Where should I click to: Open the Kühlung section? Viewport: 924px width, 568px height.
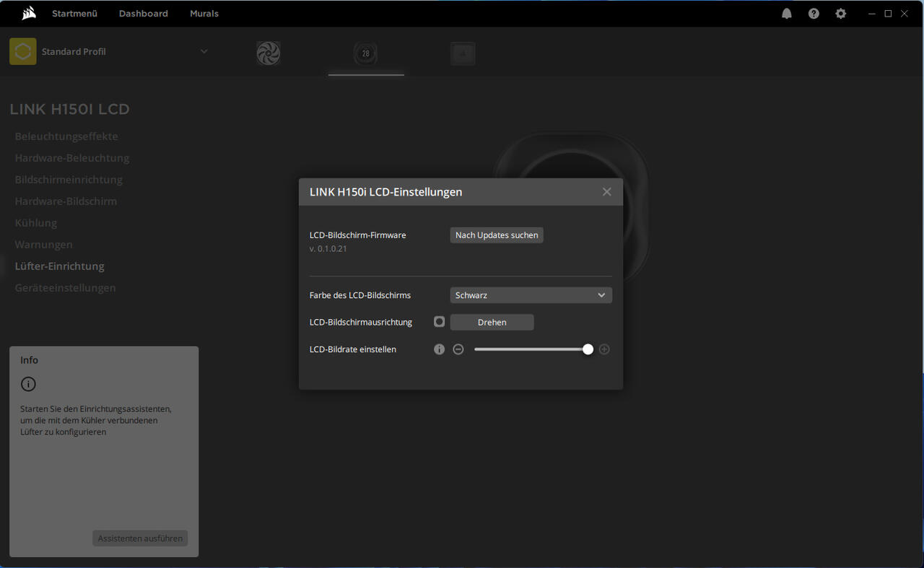(36, 223)
